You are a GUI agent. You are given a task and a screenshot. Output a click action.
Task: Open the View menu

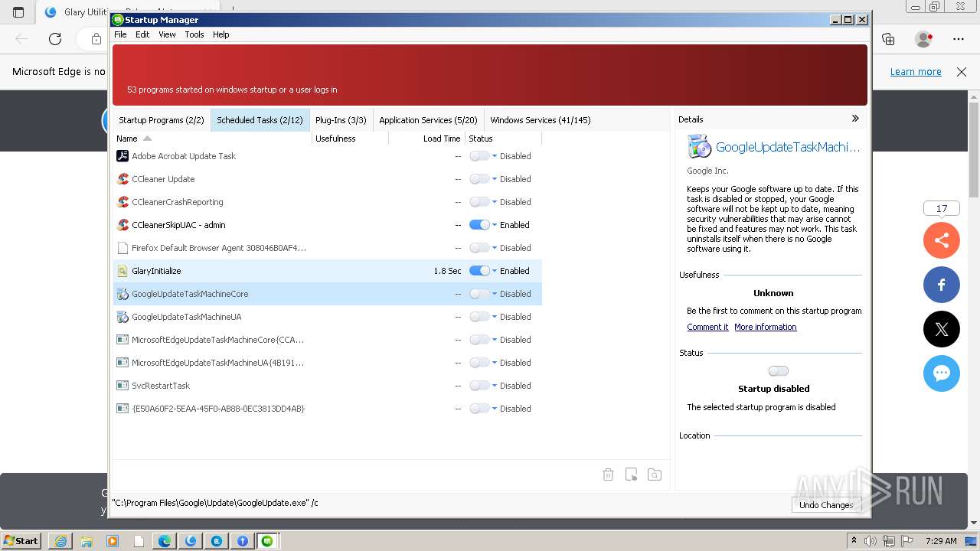167,34
